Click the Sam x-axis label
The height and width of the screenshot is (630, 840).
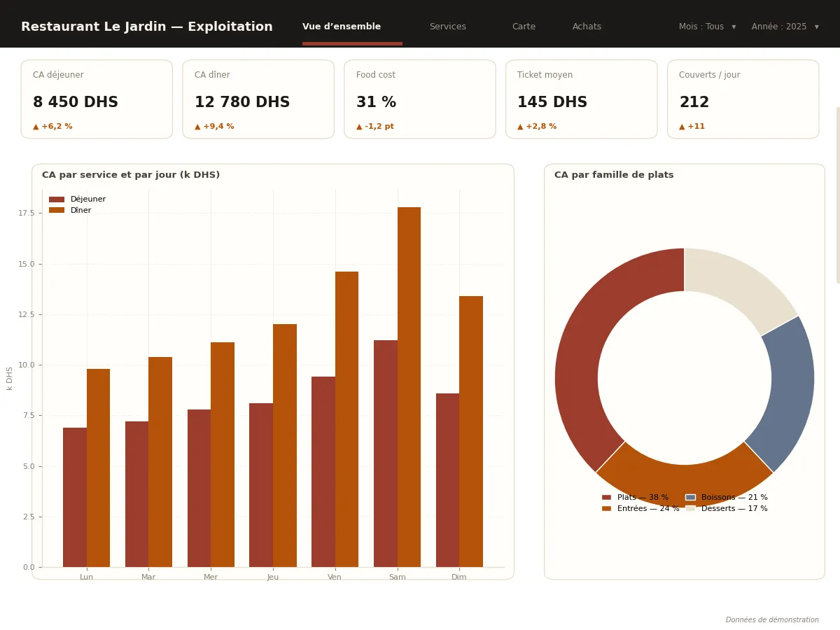pos(398,577)
